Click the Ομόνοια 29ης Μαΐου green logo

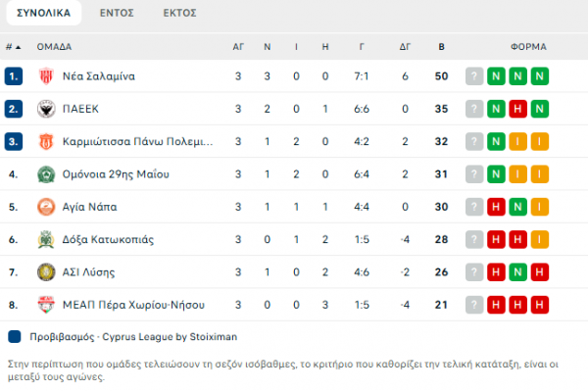click(46, 174)
